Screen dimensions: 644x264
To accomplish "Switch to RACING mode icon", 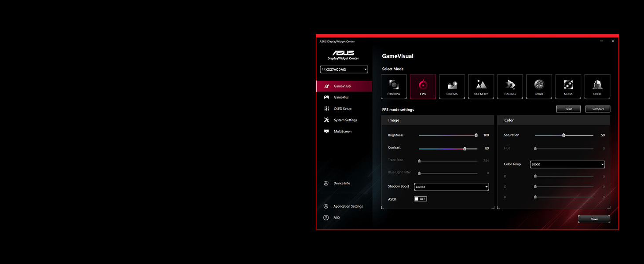I will [x=510, y=87].
